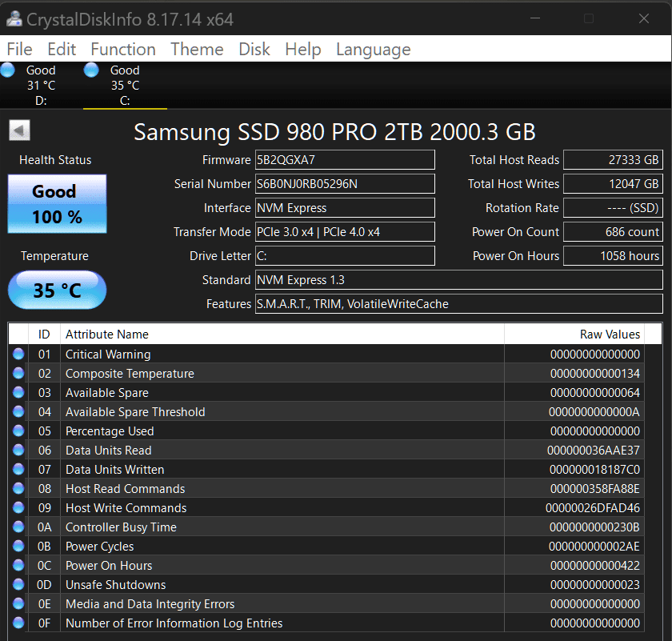Open the Function menu
Viewport: 672px width, 641px height.
coord(123,50)
